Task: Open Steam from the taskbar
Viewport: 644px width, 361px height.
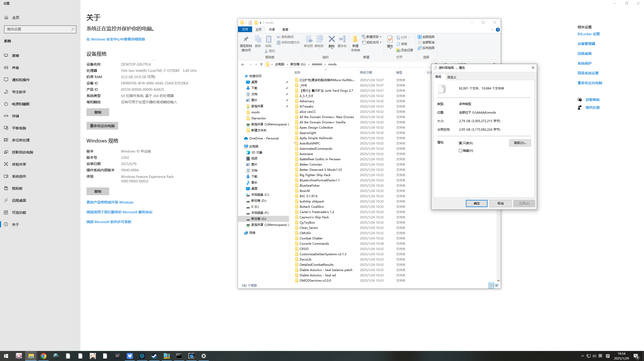Action: pos(154,356)
